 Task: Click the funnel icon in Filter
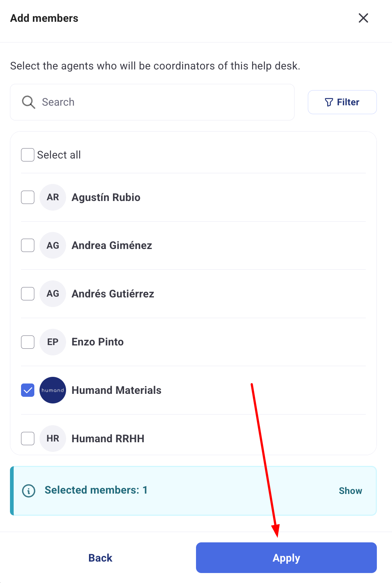(x=329, y=102)
